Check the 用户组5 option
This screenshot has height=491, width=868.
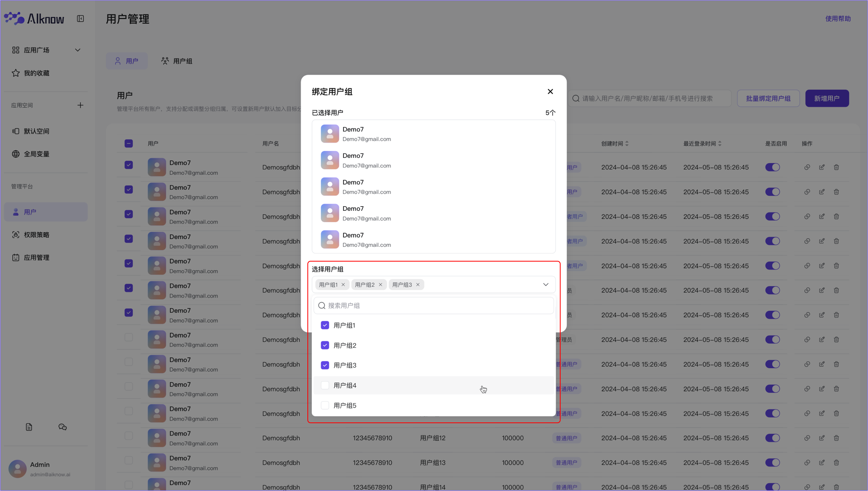tap(325, 405)
